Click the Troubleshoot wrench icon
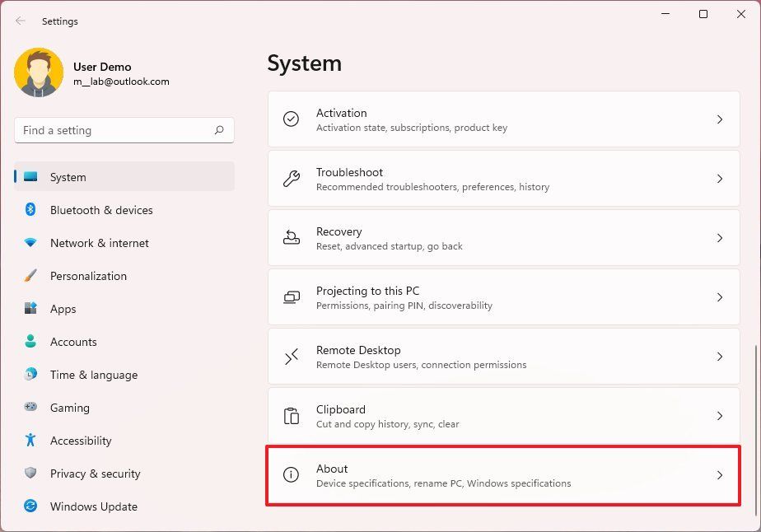 pos(291,179)
